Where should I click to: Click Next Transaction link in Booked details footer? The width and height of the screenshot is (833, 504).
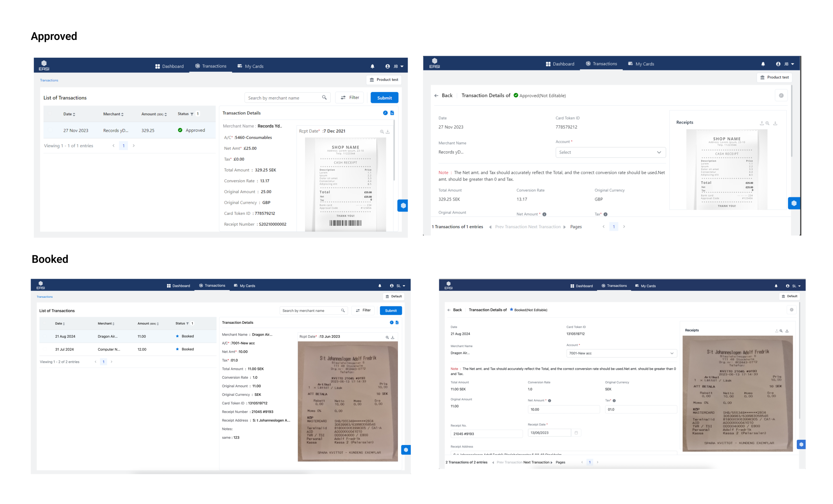(x=537, y=463)
